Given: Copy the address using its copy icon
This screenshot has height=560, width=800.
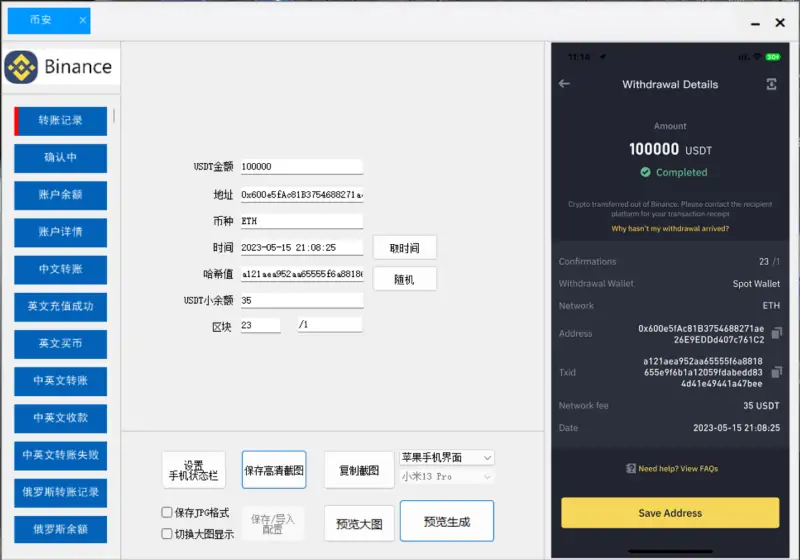Looking at the screenshot, I should coord(776,333).
